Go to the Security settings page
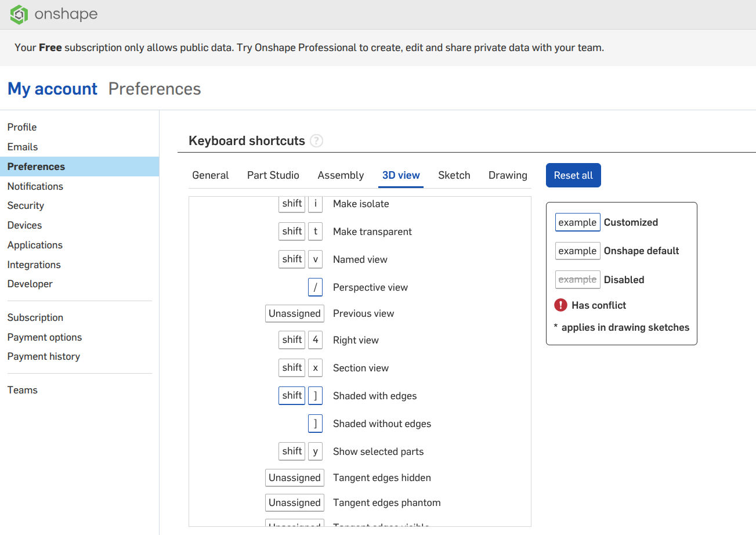Viewport: 756px width, 535px height. (26, 205)
